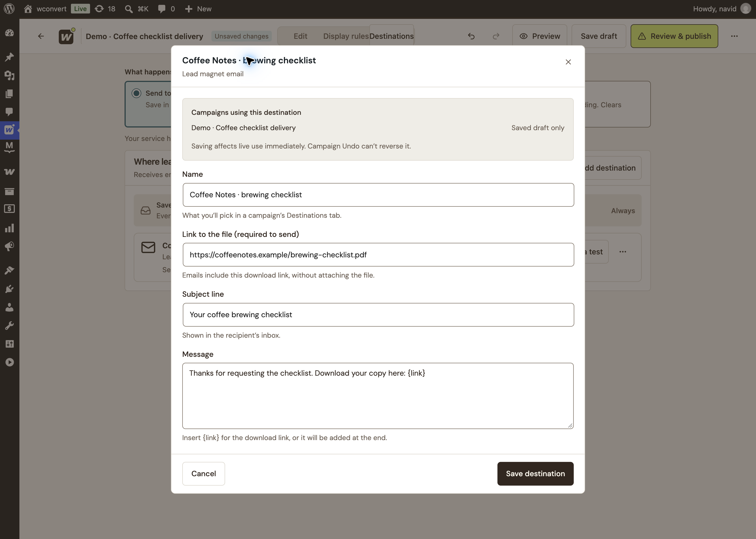756x539 pixels.
Task: Switch to the Edit tab
Action: tap(300, 36)
